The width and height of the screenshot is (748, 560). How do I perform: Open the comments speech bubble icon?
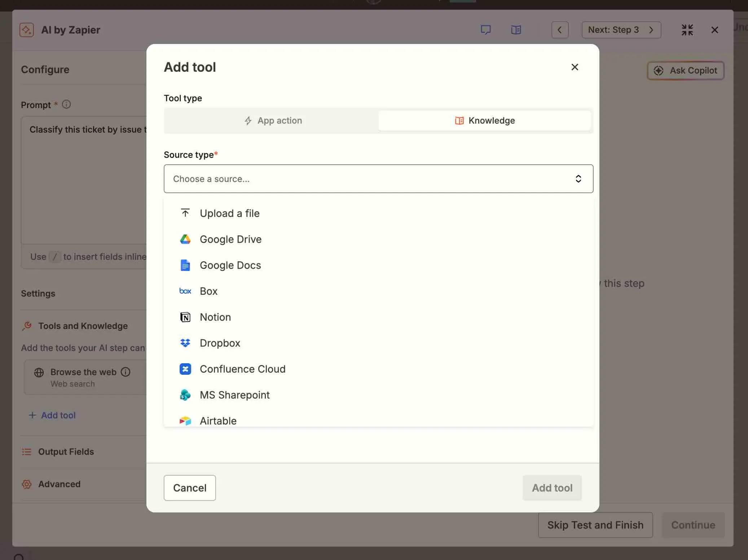pyautogui.click(x=485, y=30)
